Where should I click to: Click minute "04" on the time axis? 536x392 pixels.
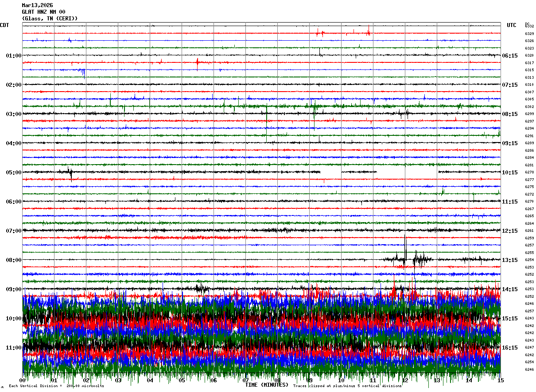(x=150, y=380)
